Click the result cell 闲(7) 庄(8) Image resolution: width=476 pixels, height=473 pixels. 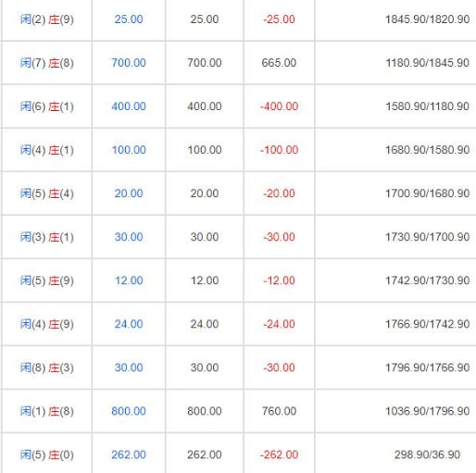(47, 63)
